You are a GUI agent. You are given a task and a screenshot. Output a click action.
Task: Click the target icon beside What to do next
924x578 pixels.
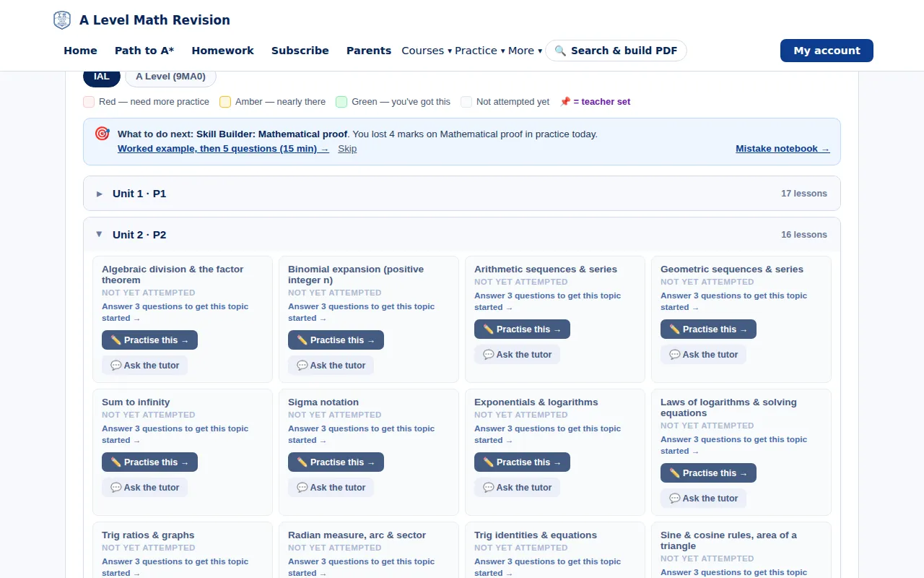tap(102, 134)
